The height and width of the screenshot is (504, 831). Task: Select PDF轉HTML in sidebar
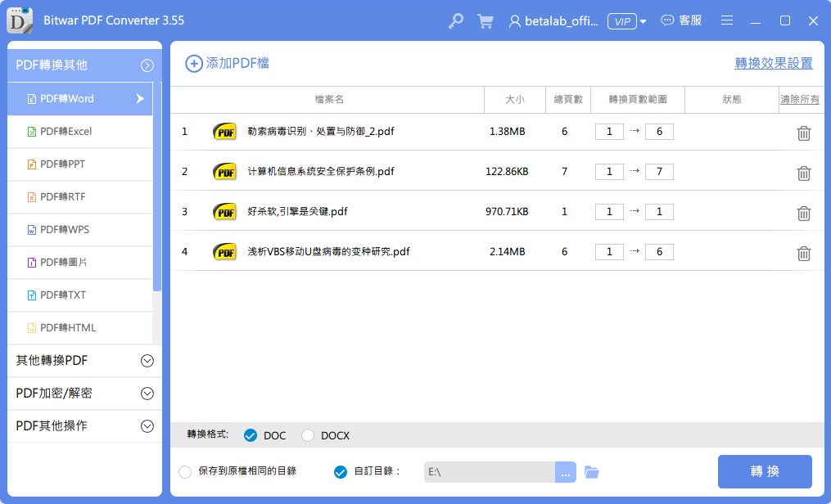coord(80,328)
